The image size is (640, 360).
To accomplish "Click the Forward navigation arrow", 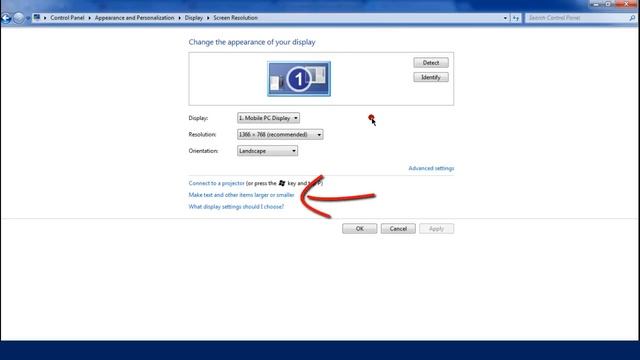I will click(x=18, y=18).
